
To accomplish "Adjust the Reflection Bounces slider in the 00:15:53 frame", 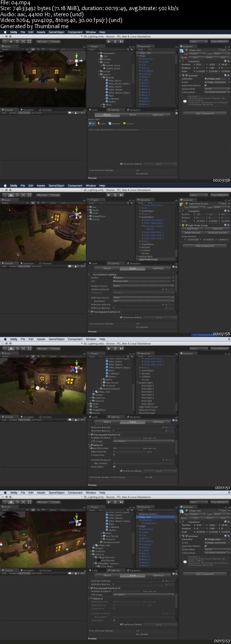I will point(138,584).
